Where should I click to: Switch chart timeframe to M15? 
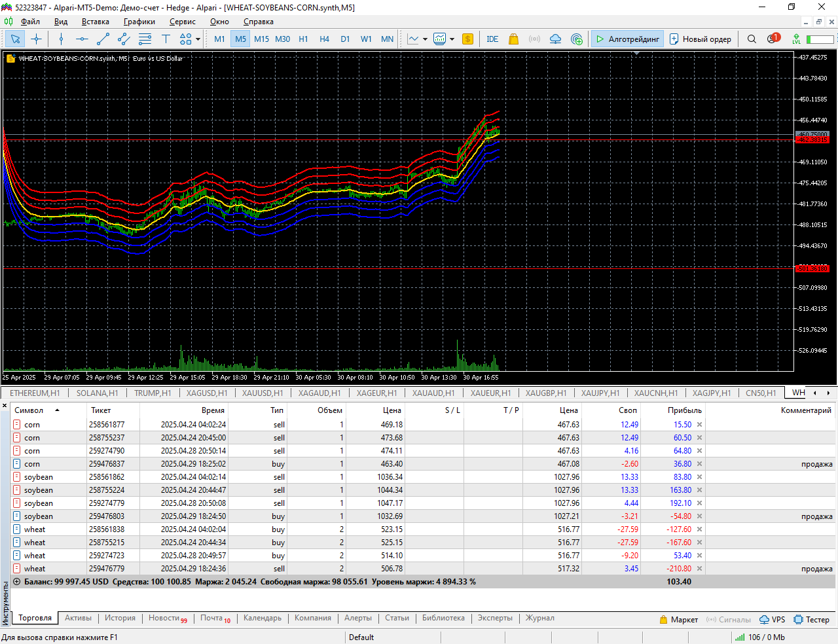point(261,39)
